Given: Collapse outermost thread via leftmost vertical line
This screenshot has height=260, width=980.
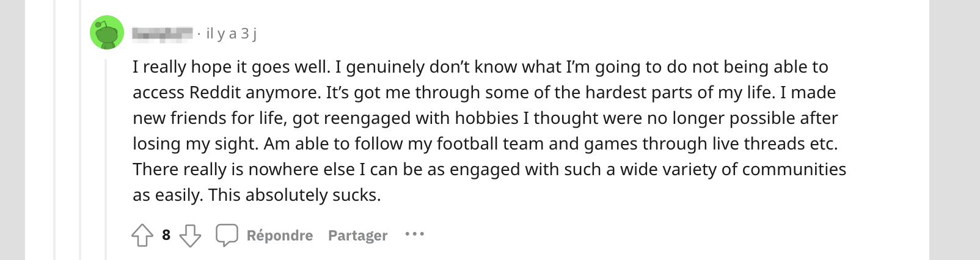Looking at the screenshot, I should click(54, 130).
